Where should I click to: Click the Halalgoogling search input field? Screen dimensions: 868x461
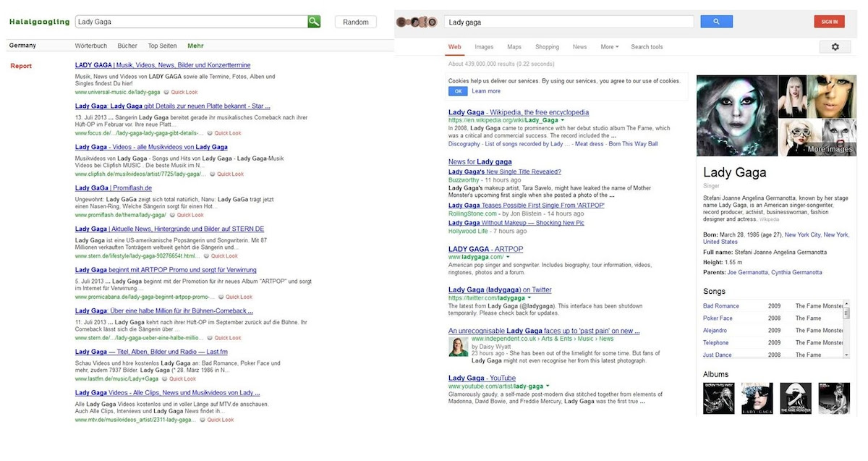point(191,22)
